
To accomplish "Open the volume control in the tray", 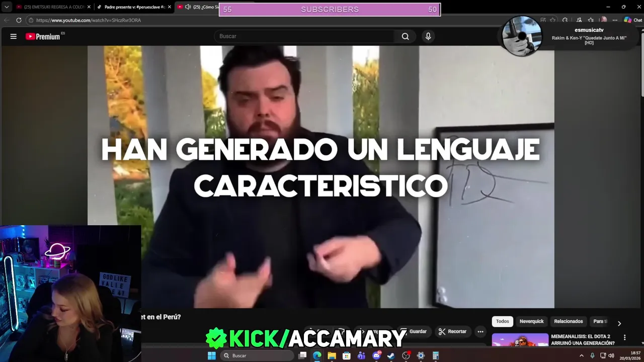I will pyautogui.click(x=611, y=355).
